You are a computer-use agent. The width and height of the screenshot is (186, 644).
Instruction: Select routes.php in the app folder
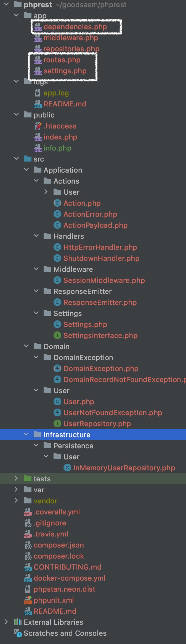(x=62, y=60)
